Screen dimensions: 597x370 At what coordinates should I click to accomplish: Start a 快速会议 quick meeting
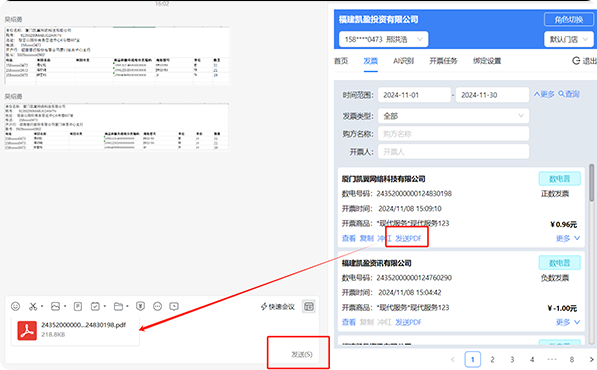pos(278,306)
